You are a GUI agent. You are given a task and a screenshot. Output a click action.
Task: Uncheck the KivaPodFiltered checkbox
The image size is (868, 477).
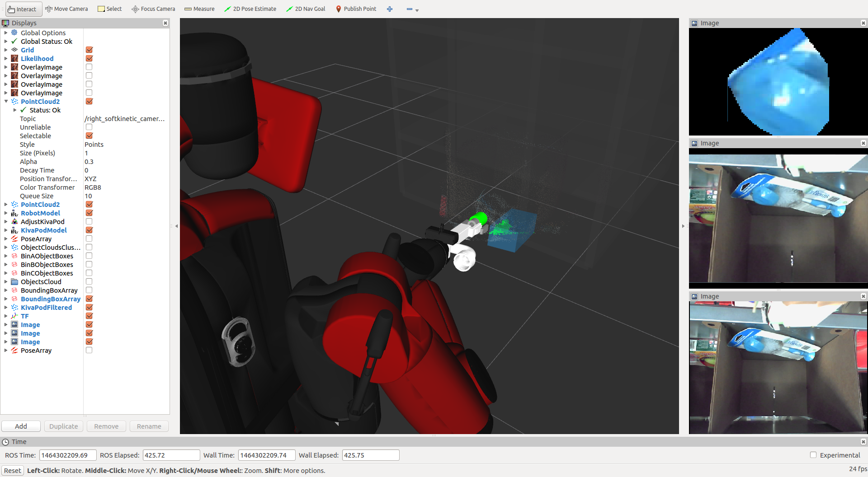pos(89,307)
